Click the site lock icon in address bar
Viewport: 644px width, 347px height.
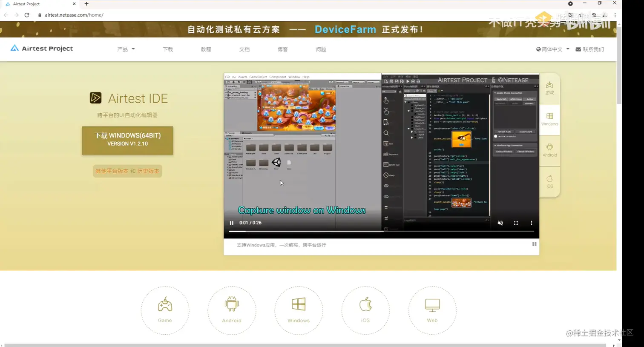(x=40, y=15)
